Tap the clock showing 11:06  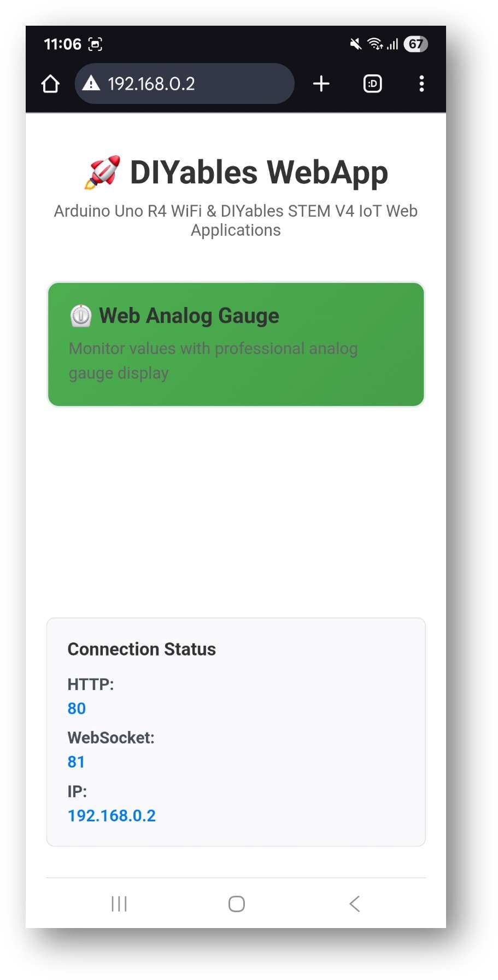click(64, 44)
